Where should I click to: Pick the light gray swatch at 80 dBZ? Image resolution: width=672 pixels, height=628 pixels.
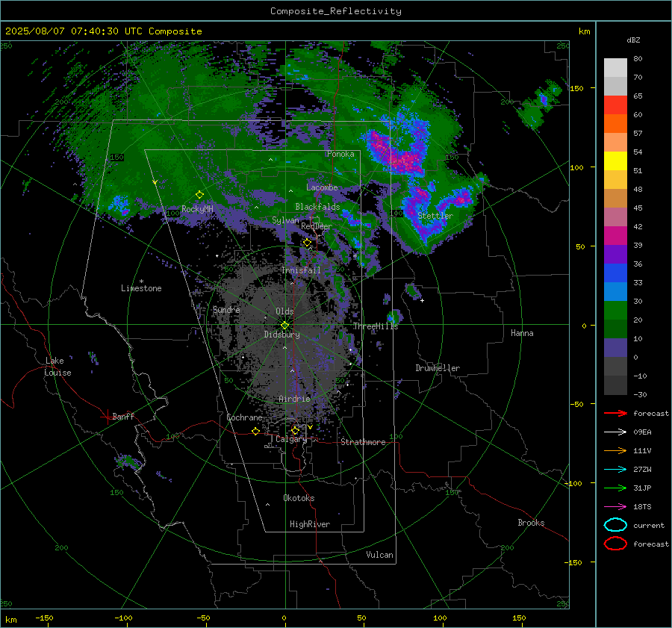(x=615, y=68)
